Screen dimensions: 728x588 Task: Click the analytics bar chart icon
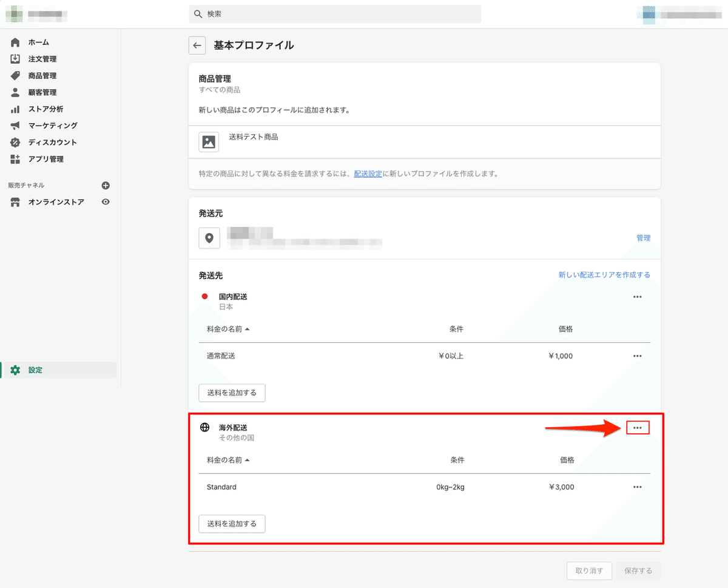point(16,109)
